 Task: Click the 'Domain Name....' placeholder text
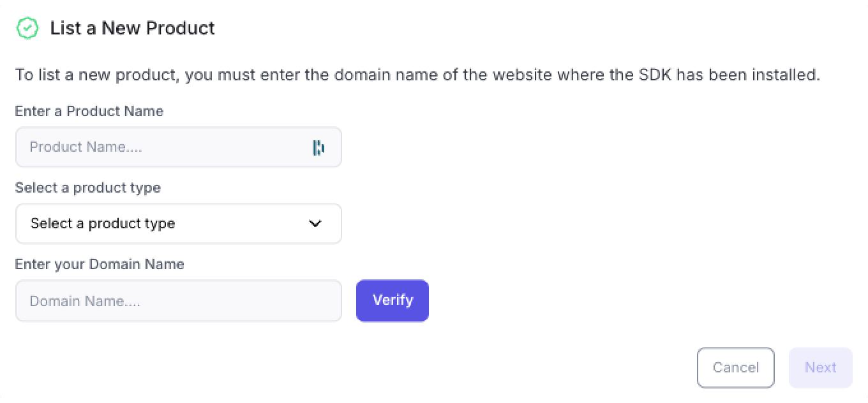[x=86, y=300]
